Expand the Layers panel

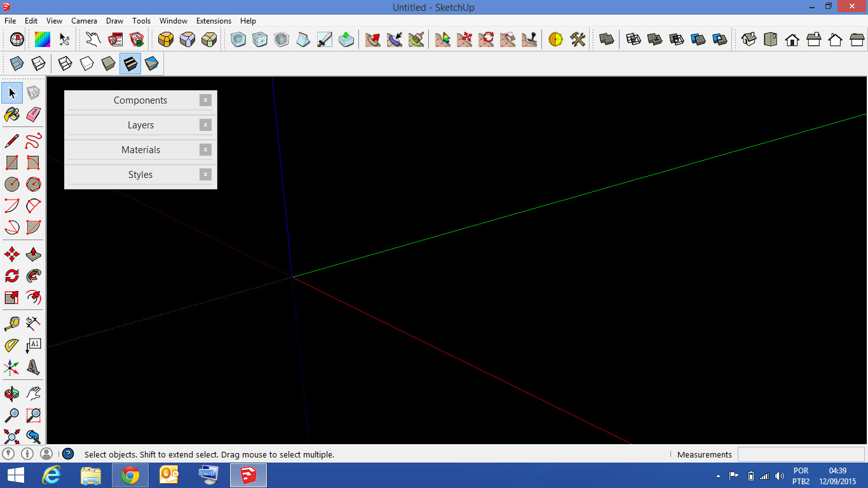click(x=140, y=125)
